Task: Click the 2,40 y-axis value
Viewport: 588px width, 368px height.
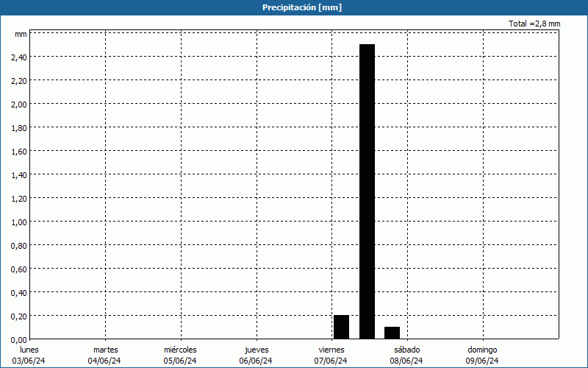Action: click(19, 57)
